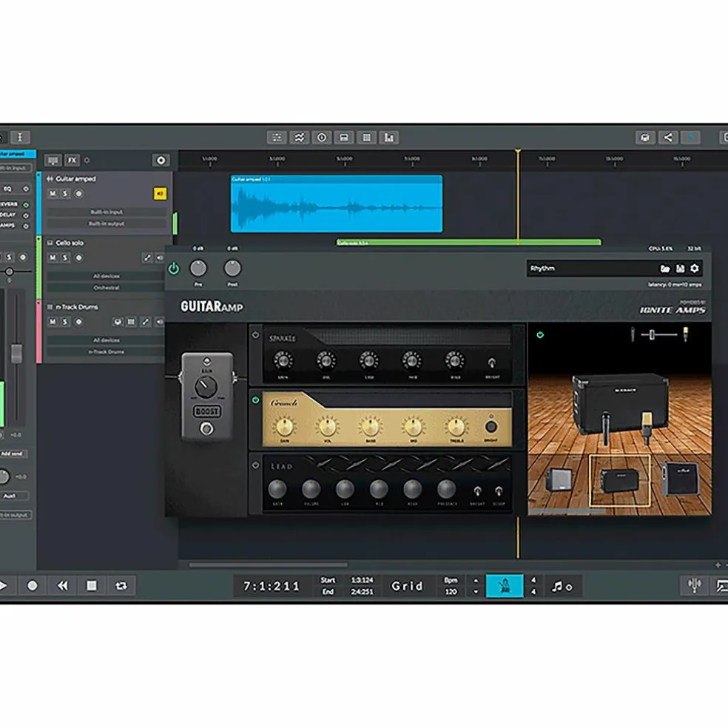Open the n-Track Drums instrument selector
The width and height of the screenshot is (728, 728).
click(x=107, y=352)
